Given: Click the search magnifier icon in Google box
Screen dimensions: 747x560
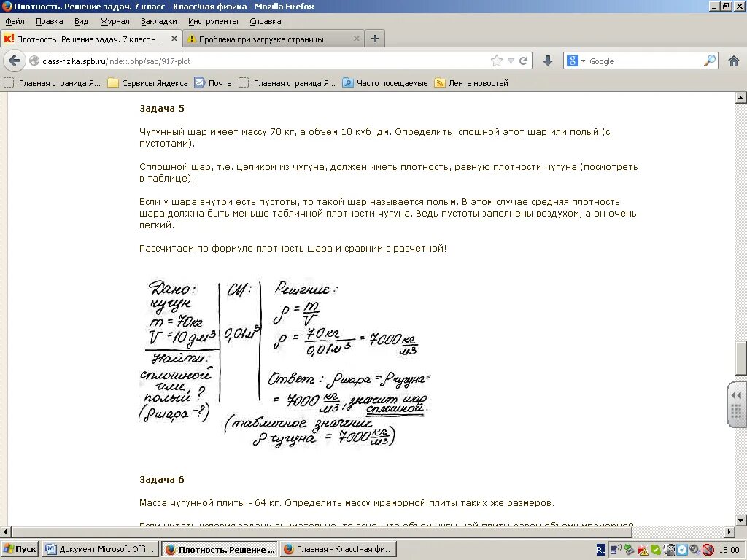Looking at the screenshot, I should click(x=709, y=61).
